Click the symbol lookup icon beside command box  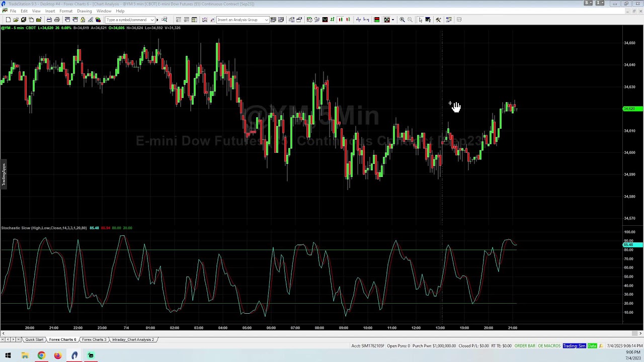(164, 20)
